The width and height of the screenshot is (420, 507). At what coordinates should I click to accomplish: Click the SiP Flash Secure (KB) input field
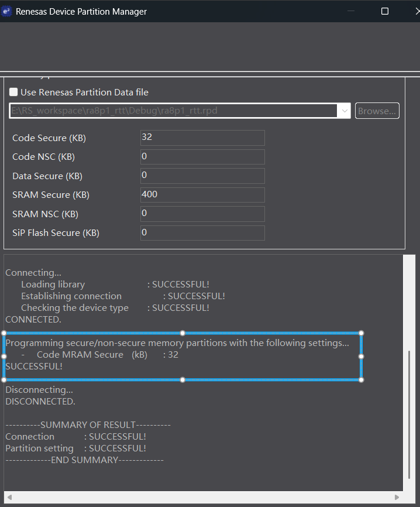click(x=202, y=233)
